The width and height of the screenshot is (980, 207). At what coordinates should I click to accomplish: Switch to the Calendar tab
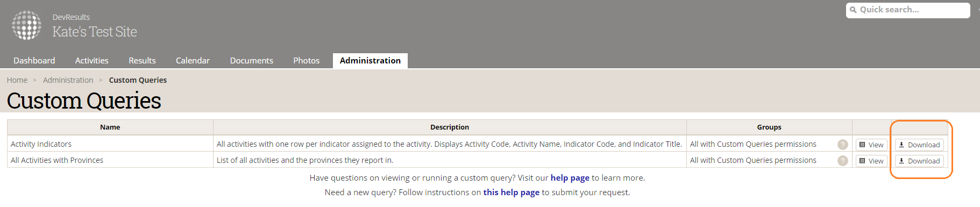pos(193,61)
